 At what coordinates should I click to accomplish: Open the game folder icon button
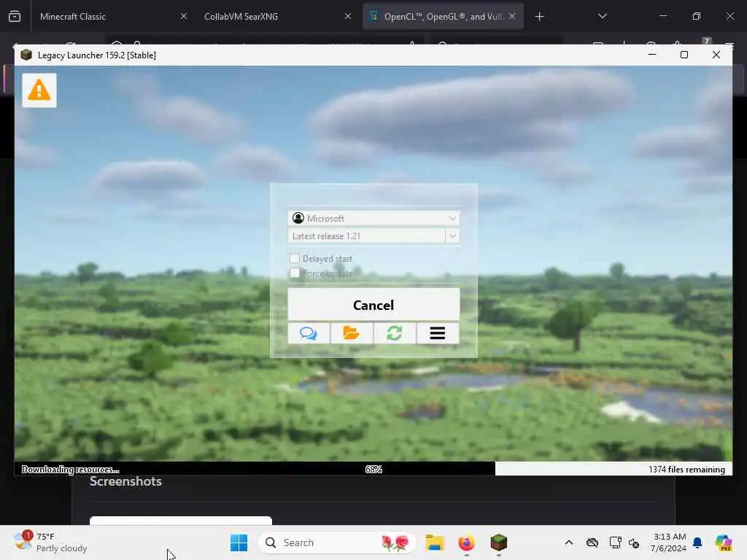pyautogui.click(x=352, y=332)
